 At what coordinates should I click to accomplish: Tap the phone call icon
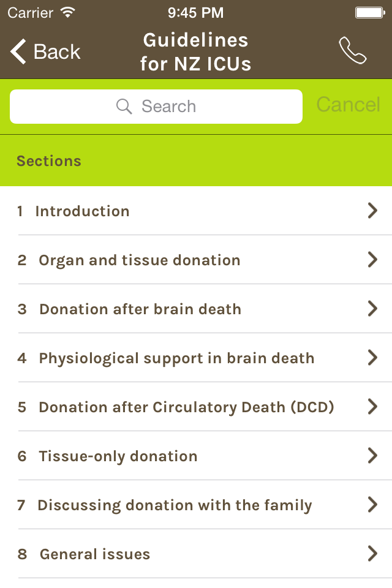(x=353, y=51)
